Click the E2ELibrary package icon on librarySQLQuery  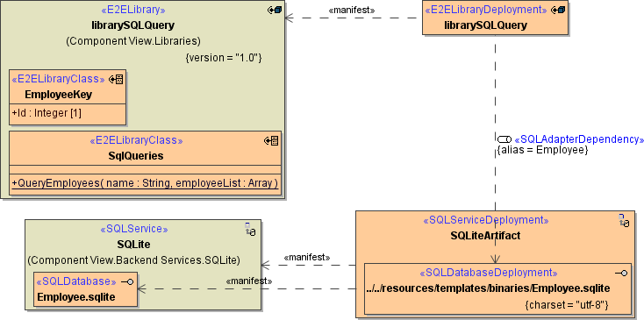[x=275, y=10]
